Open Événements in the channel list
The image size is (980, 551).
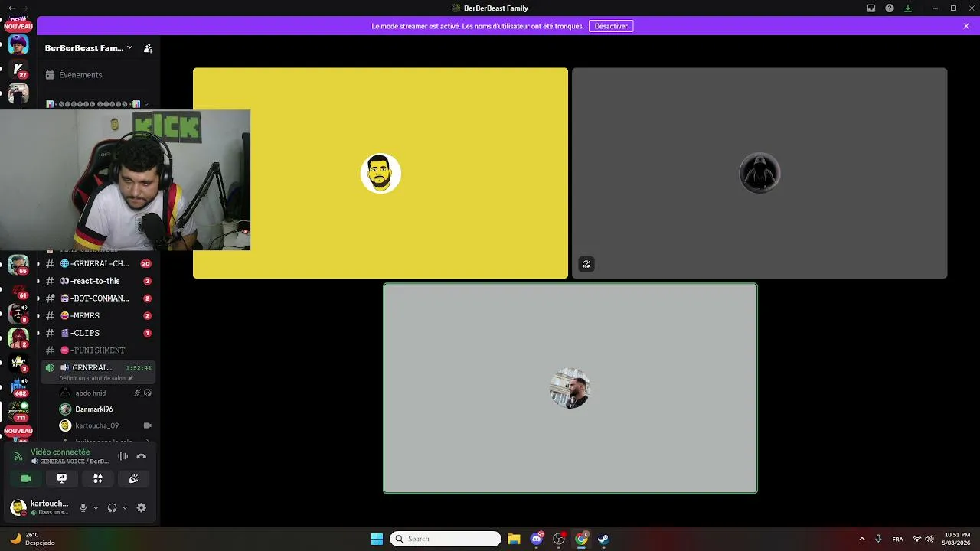point(80,75)
